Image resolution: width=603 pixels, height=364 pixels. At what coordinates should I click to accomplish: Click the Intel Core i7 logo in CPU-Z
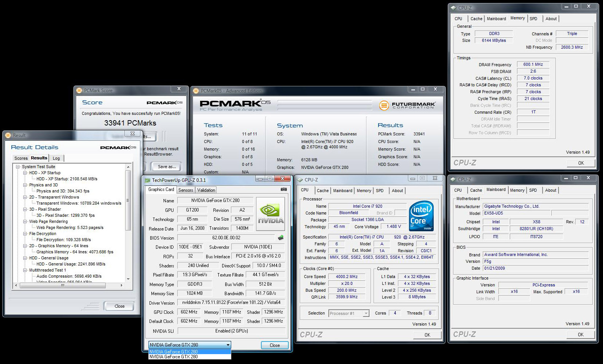[x=422, y=216]
